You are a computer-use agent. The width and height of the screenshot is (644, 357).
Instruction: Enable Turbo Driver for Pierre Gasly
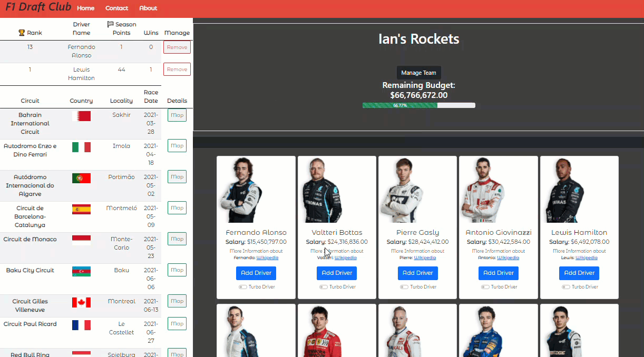click(x=404, y=287)
